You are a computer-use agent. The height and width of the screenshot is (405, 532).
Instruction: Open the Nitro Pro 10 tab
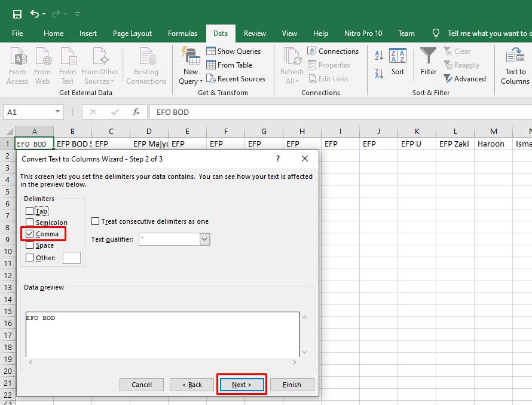[363, 34]
